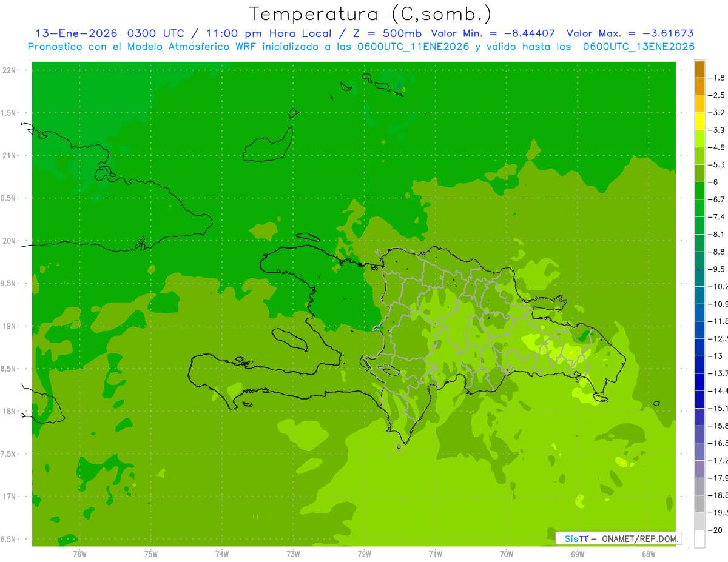Select the "71W" longitude label

coord(435,554)
